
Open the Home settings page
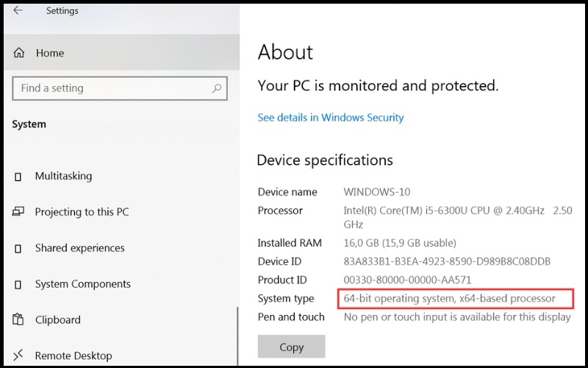click(121, 52)
